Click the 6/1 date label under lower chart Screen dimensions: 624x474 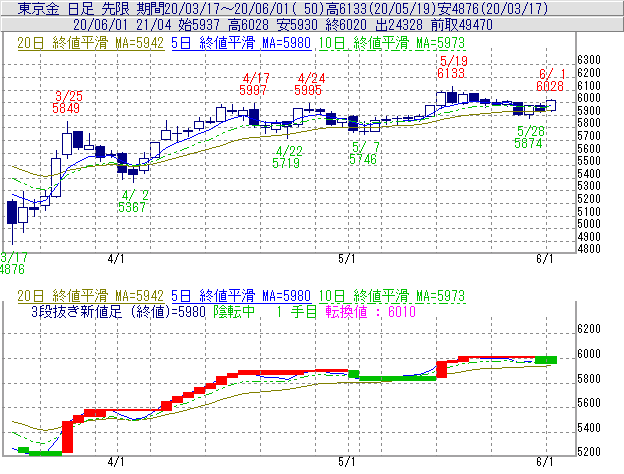point(544,462)
